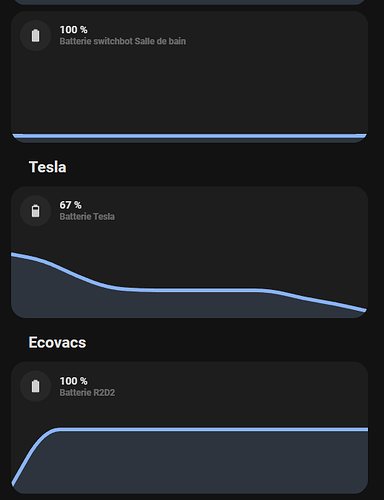Click the 67 % Tesla battery value
Image resolution: width=384 pixels, height=500 pixels.
70,205
